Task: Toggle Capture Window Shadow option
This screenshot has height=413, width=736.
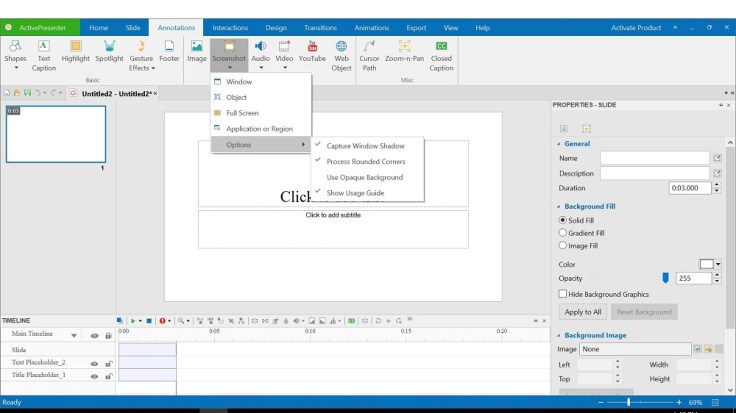Action: pyautogui.click(x=367, y=146)
